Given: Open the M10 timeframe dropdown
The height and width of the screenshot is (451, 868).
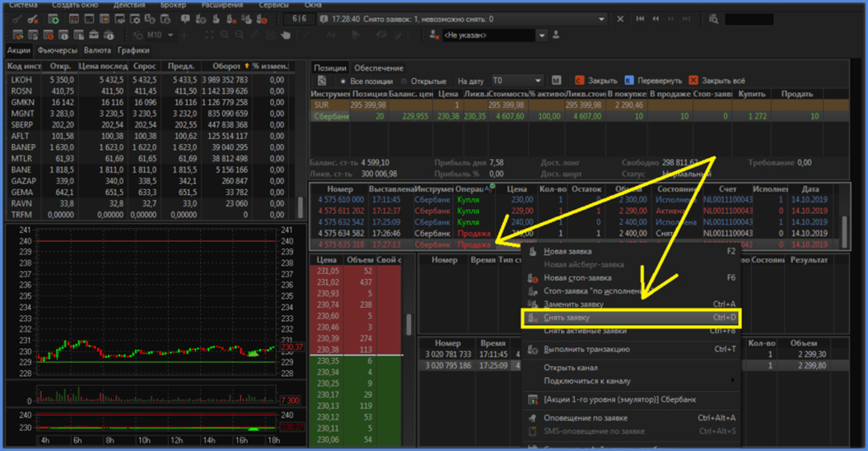Looking at the screenshot, I should tap(170, 35).
